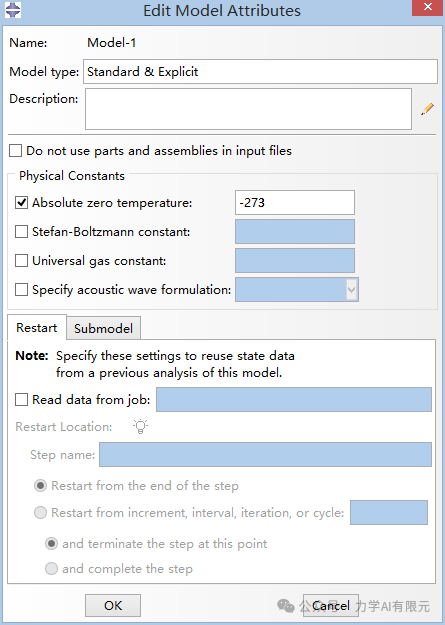Click the absolute zero temperature value field
Viewport: 445px width, 625px height.
click(x=295, y=202)
